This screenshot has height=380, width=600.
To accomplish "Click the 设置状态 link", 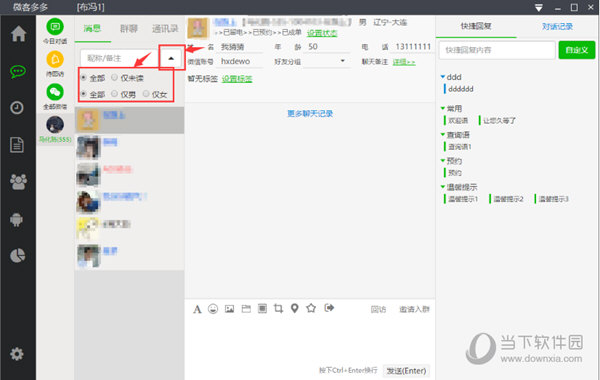I will [322, 33].
